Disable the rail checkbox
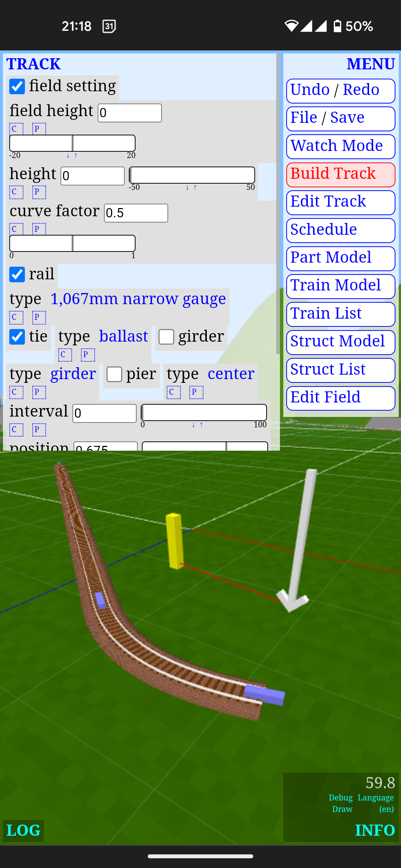 17,274
